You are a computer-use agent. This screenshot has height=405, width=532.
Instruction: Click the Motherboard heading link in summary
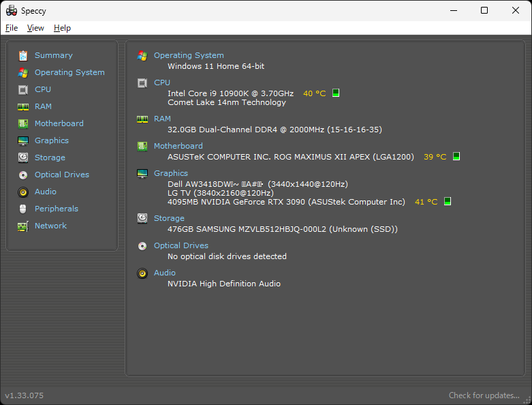[x=178, y=146]
